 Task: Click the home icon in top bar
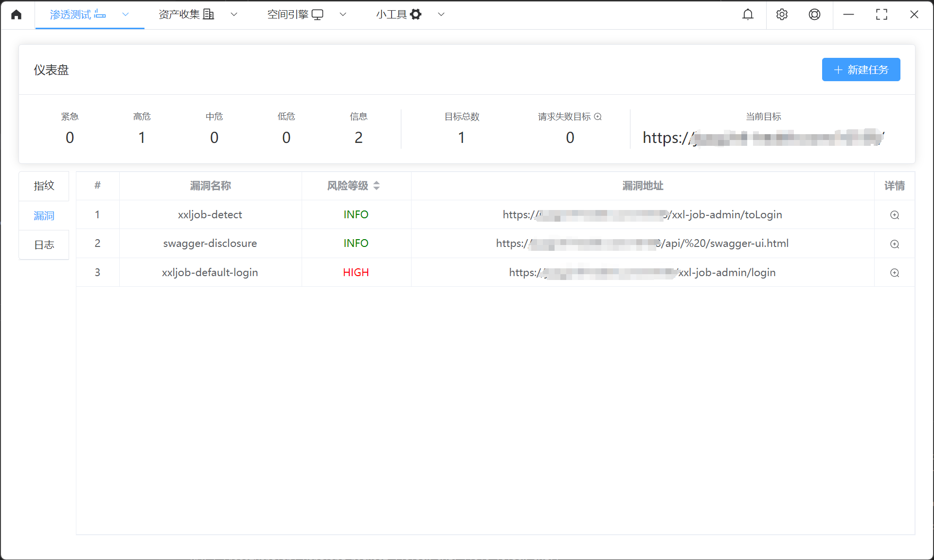[17, 15]
